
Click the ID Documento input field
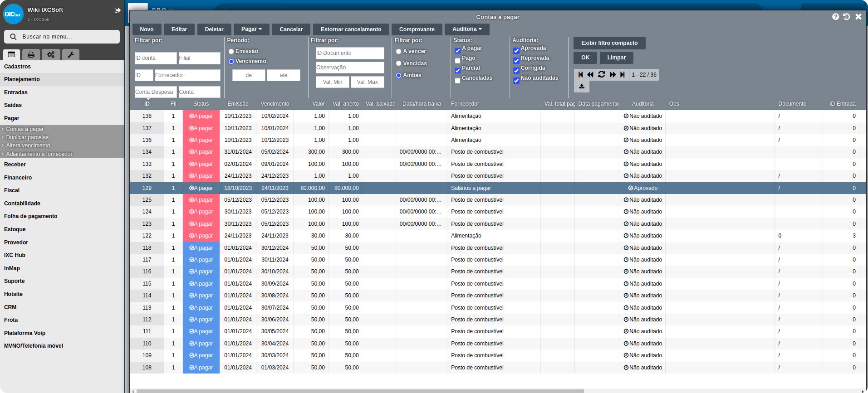tap(350, 53)
